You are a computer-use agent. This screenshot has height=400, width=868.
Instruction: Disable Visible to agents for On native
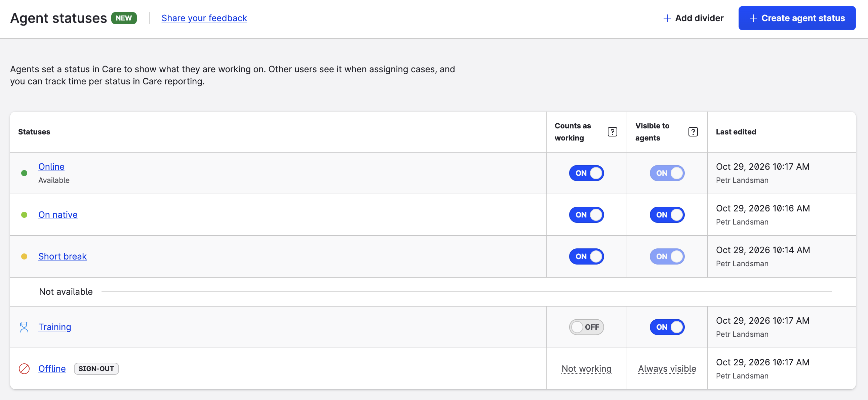(667, 215)
